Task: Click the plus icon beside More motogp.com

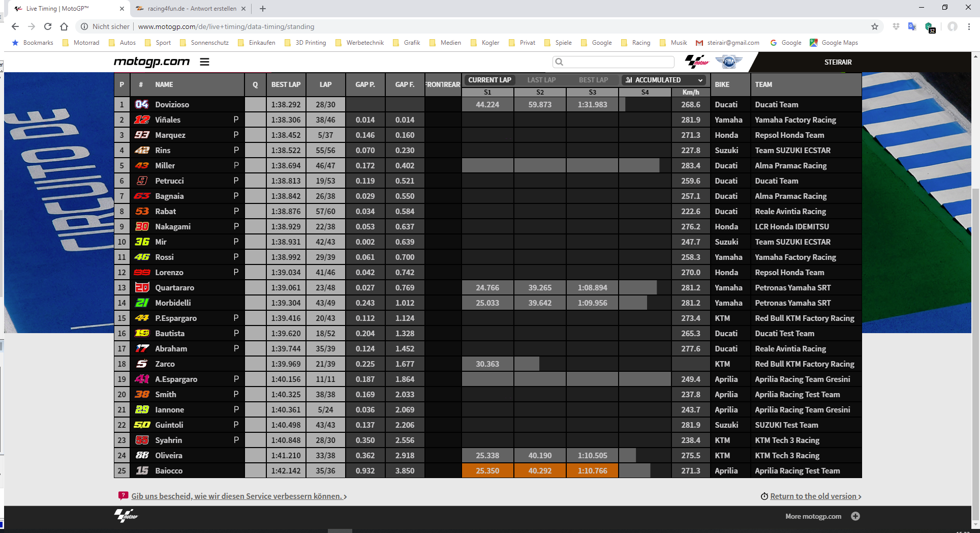Action: [x=855, y=516]
